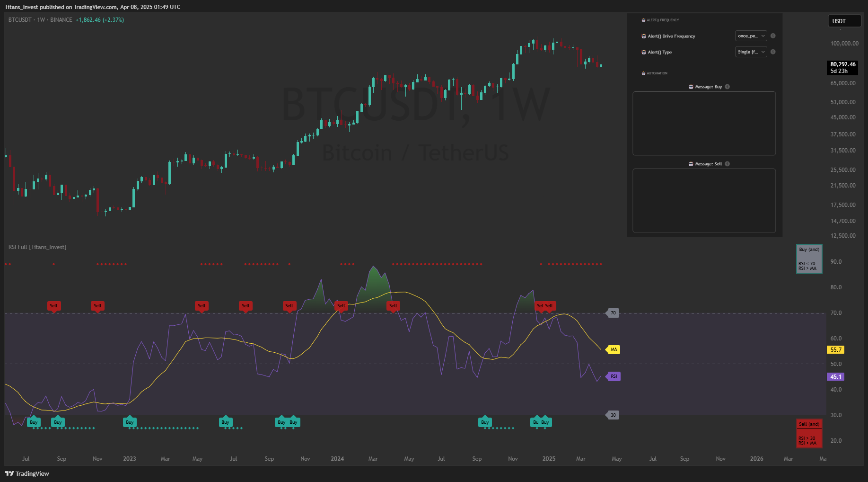Click the red Sell (and) conditions box

point(809,433)
